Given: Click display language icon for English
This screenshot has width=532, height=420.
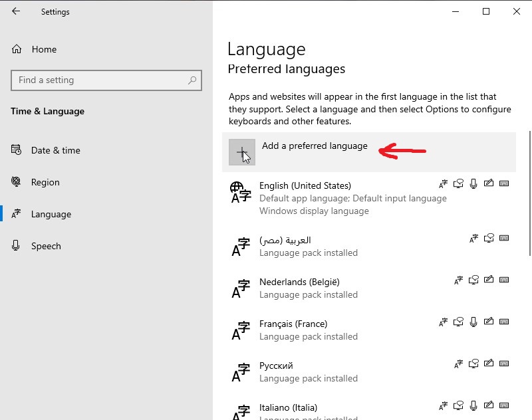Looking at the screenshot, I should tap(443, 183).
